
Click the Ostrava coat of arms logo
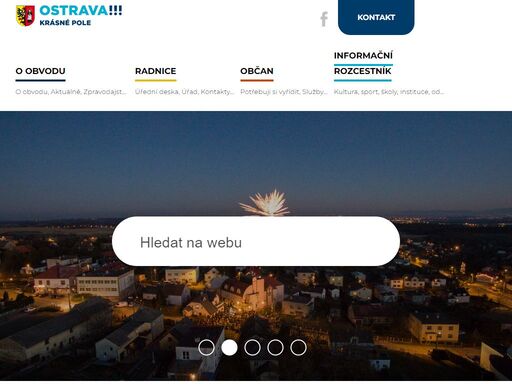pyautogui.click(x=25, y=16)
